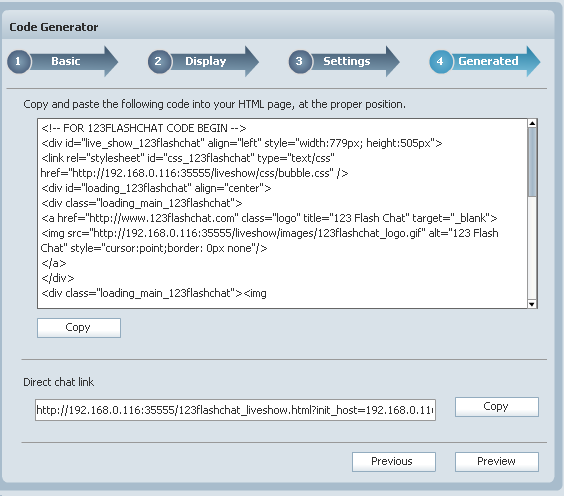Focus the Direct chat link field
This screenshot has height=496, width=564.
235,410
